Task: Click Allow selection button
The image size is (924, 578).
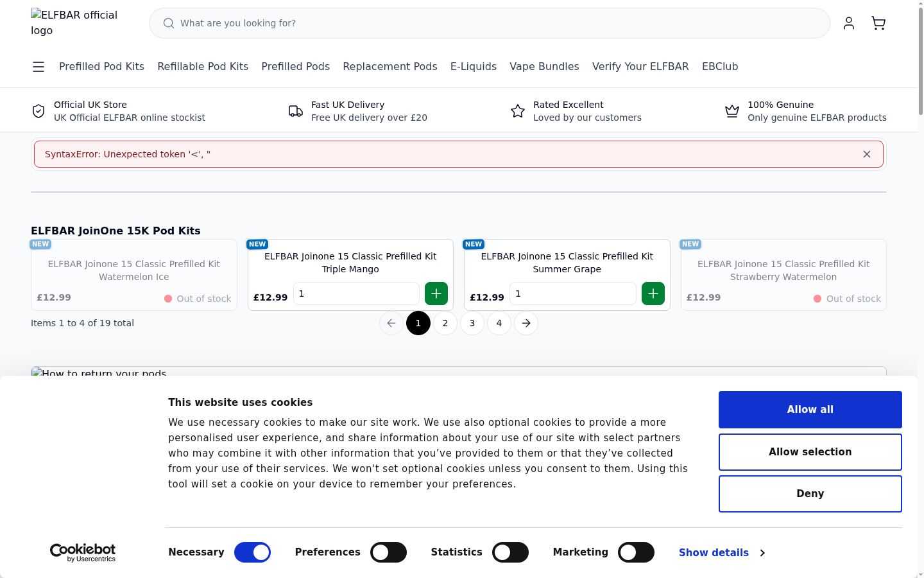Action: [810, 452]
